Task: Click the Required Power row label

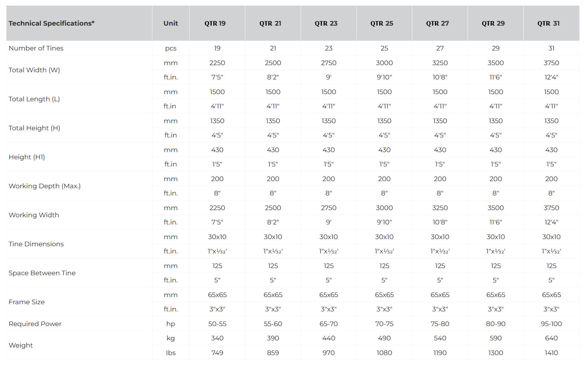Action: point(35,324)
